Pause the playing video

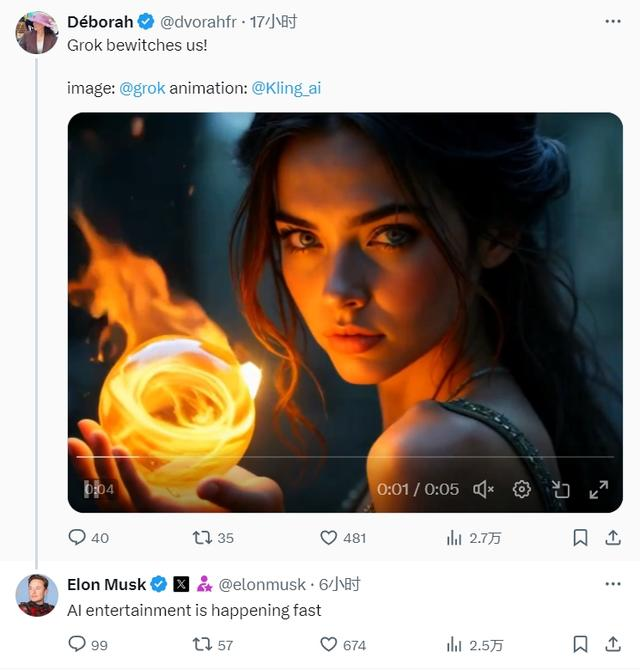(x=92, y=489)
